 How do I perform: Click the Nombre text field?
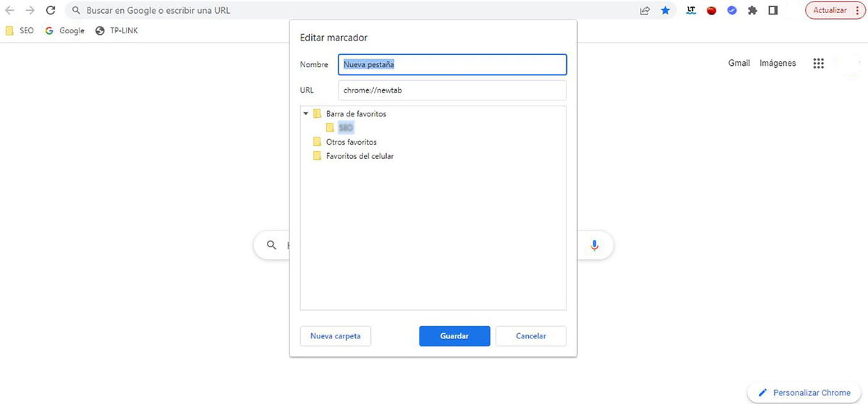pyautogui.click(x=452, y=64)
